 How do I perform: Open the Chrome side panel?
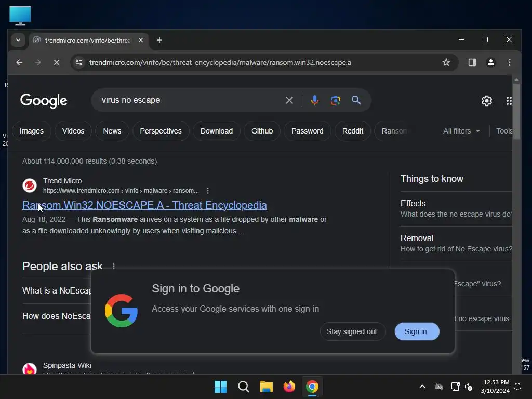tap(472, 62)
